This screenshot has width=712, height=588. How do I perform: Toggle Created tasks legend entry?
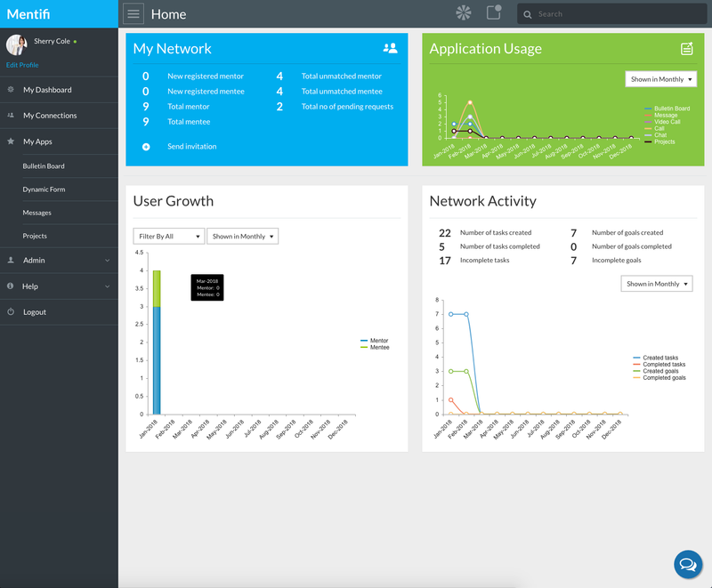tap(656, 358)
